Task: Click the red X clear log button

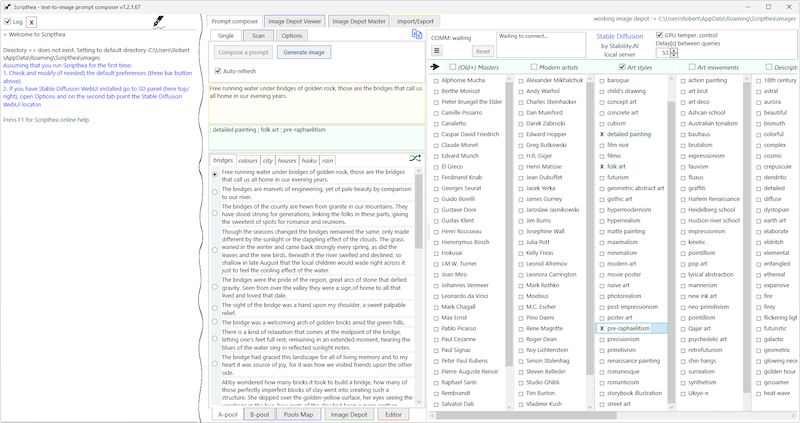Action: pyautogui.click(x=32, y=21)
